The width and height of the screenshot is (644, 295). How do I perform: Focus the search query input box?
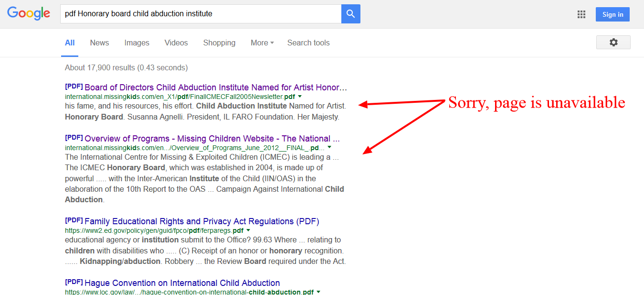coord(201,14)
